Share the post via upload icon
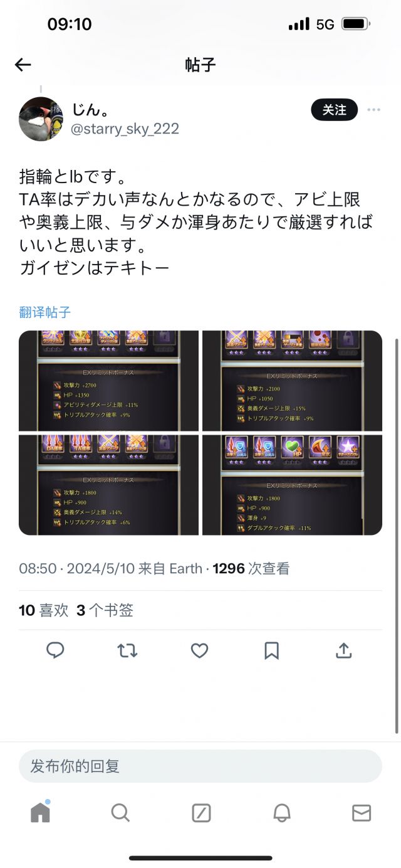 (343, 651)
